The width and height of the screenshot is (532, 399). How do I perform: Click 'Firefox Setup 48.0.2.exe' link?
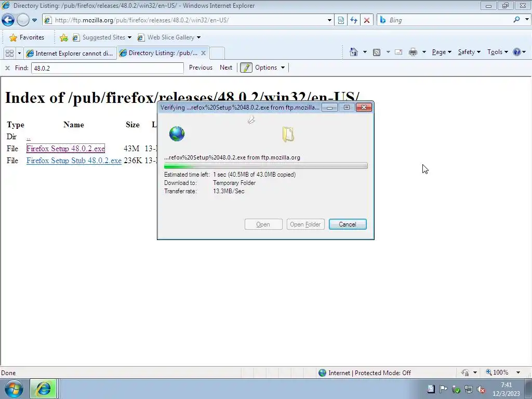[65, 149]
